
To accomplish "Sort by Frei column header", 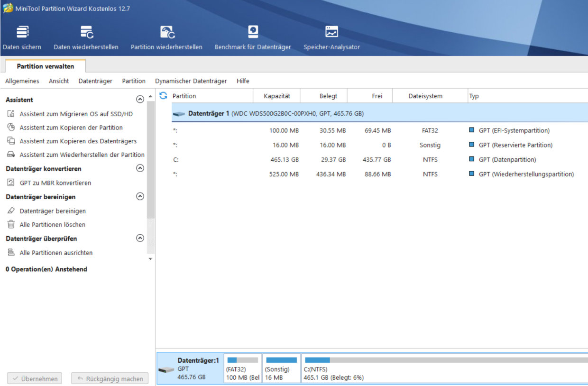I will tap(370, 96).
